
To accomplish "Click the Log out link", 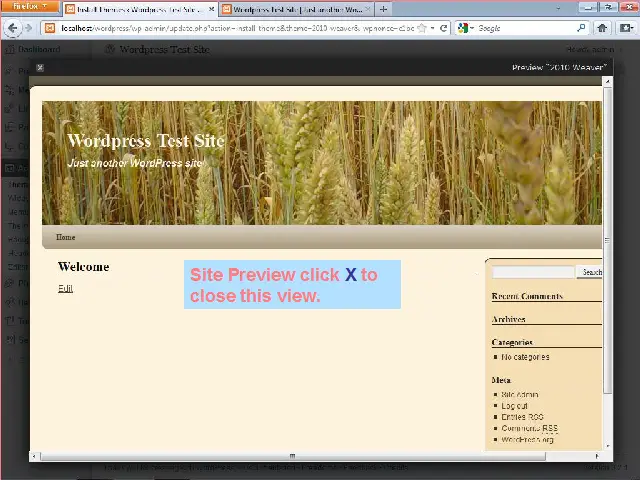I will (514, 406).
